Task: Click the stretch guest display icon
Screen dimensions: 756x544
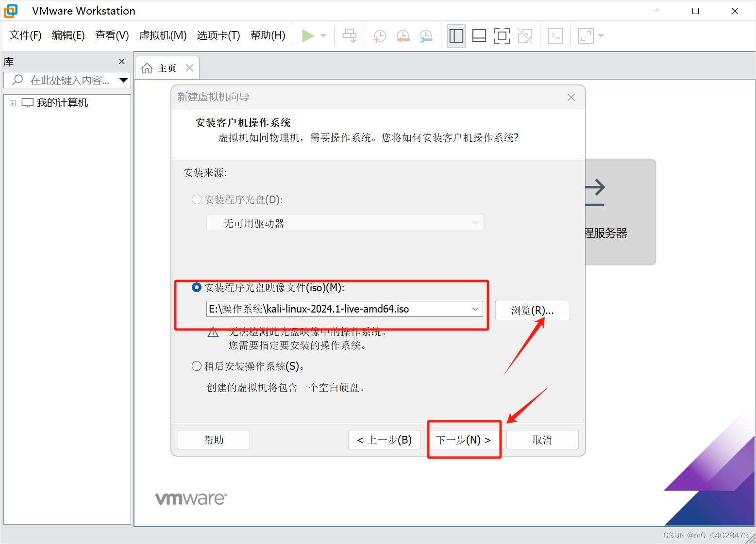Action: [586, 36]
